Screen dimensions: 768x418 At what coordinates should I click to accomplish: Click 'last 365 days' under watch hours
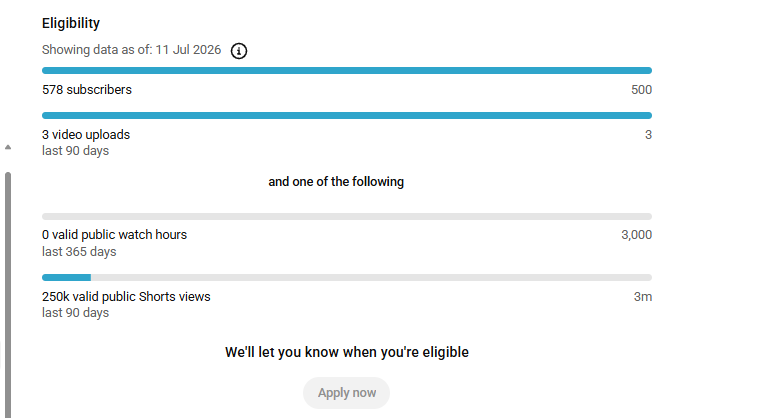79,252
